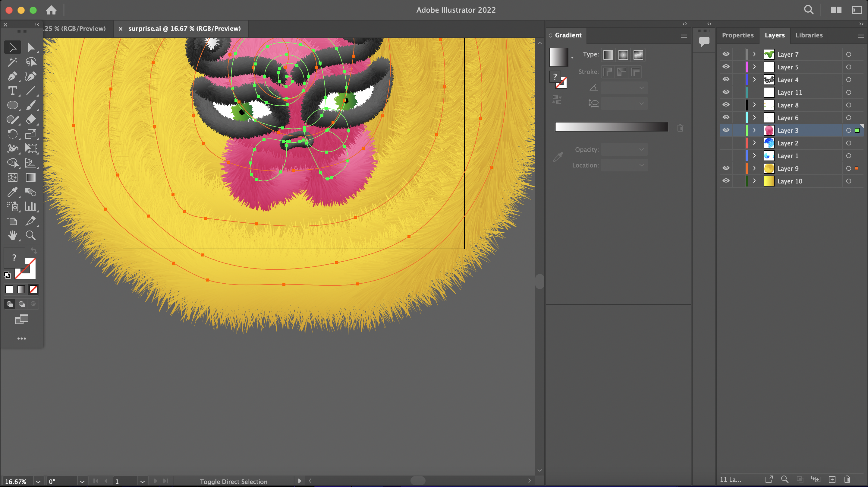The image size is (868, 487).
Task: Open the Comments panel icon
Action: (704, 41)
